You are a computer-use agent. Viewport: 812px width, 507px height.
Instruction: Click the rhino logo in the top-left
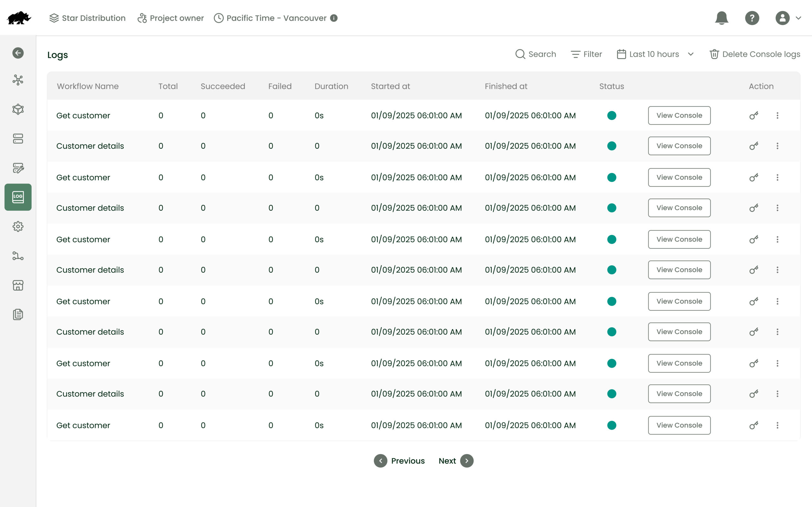(x=19, y=18)
